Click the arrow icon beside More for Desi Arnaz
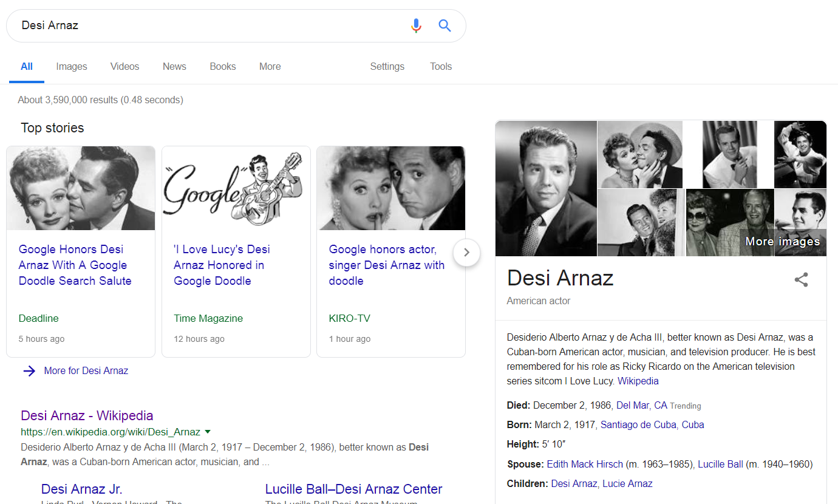The image size is (838, 504). pyautogui.click(x=29, y=370)
